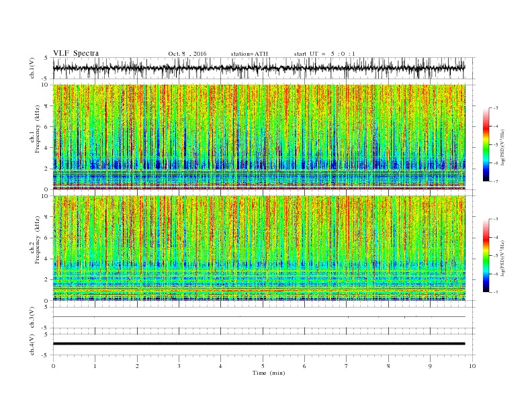Click the time axis tick label '2'
This screenshot has width=532, height=411.
tap(137, 366)
